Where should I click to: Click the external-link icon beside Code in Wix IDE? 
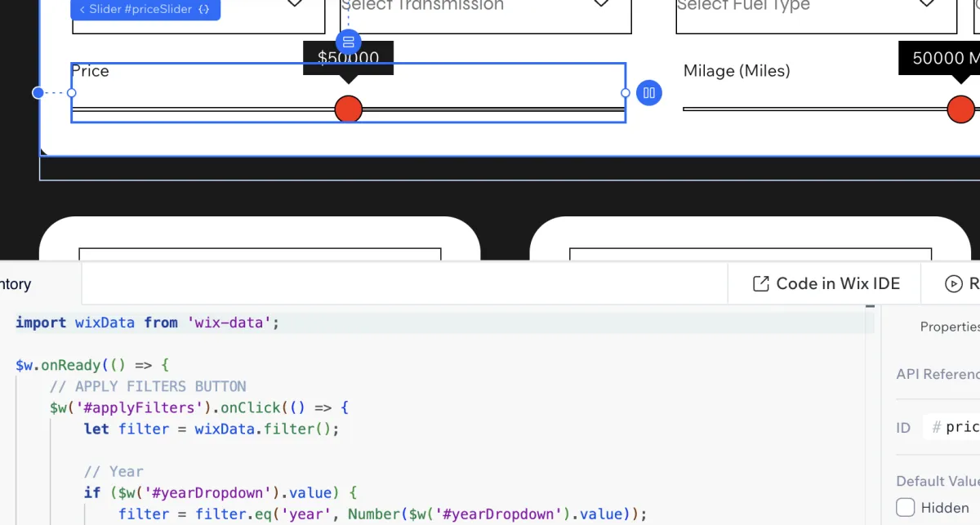click(760, 283)
